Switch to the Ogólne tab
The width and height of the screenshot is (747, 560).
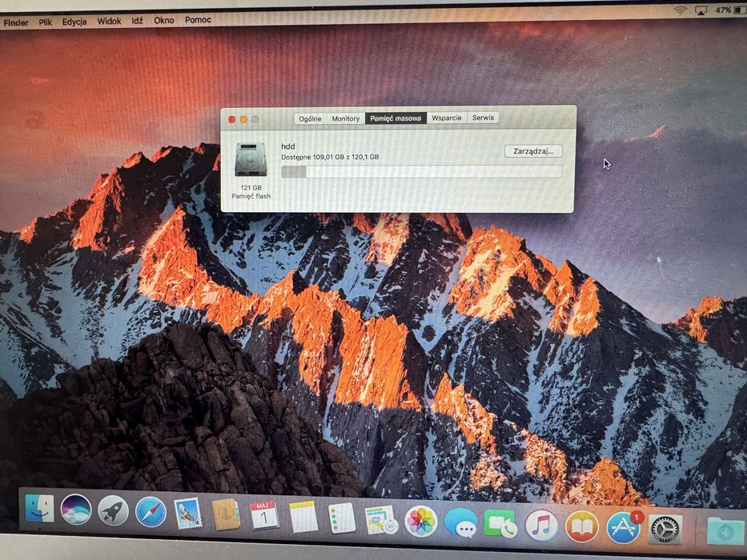[x=310, y=118]
